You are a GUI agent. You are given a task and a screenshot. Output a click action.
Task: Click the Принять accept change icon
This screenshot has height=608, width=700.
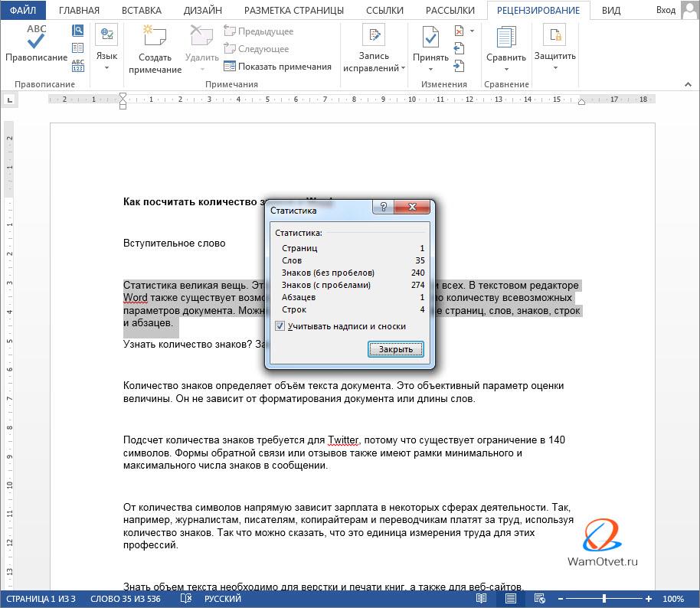point(430,37)
